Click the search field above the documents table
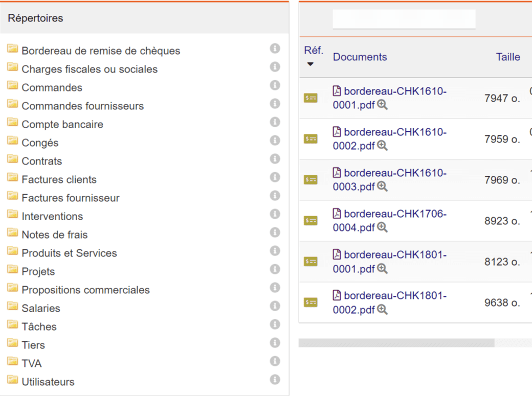Viewport: 532px width, 396px height. pyautogui.click(x=404, y=19)
